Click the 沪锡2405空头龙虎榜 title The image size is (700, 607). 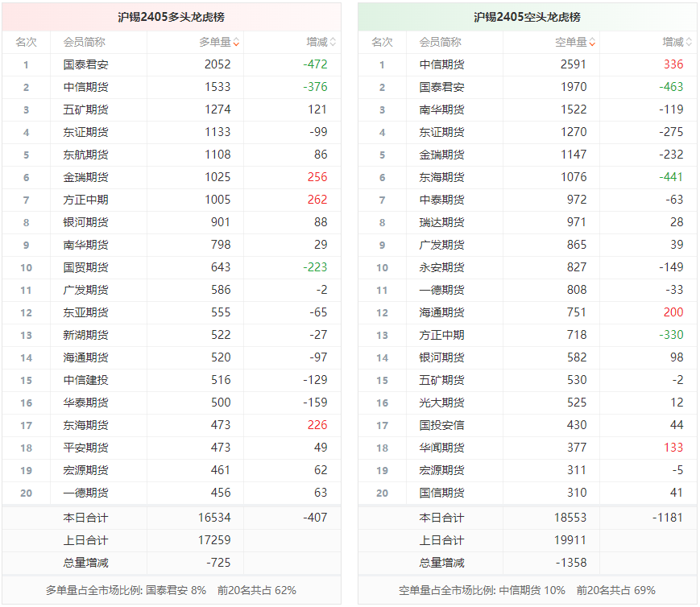(x=527, y=17)
